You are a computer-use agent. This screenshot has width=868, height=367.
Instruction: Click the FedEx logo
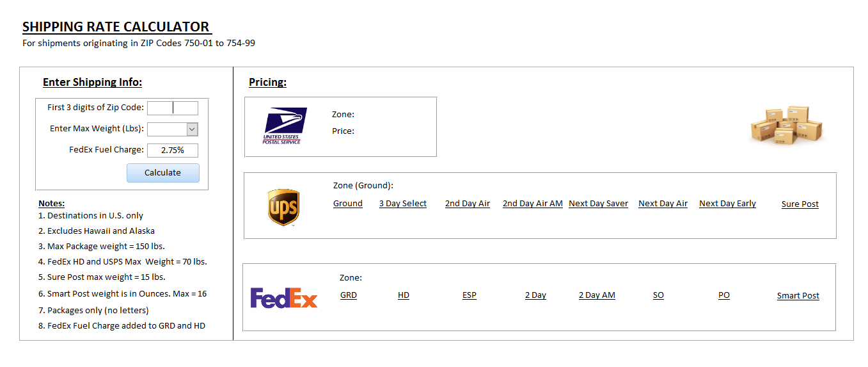tap(284, 298)
